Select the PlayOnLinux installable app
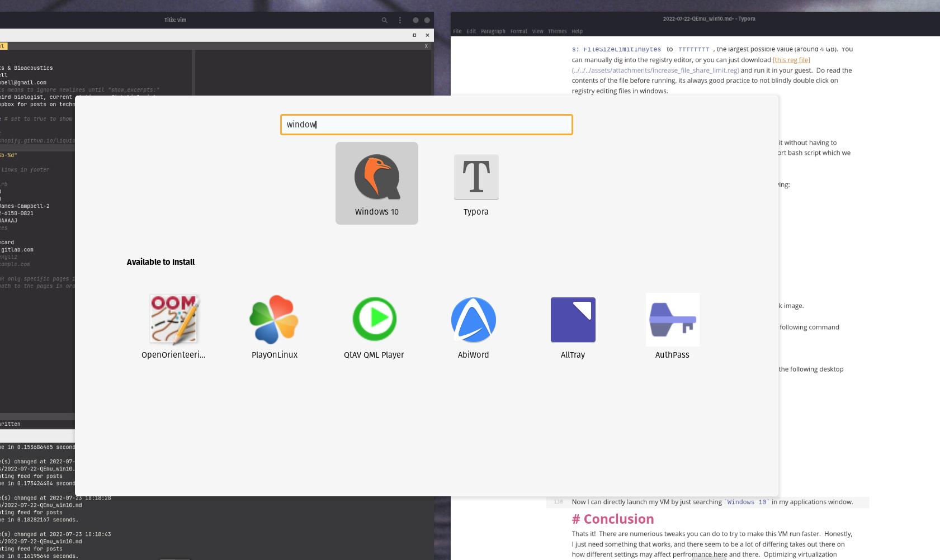 pyautogui.click(x=274, y=320)
